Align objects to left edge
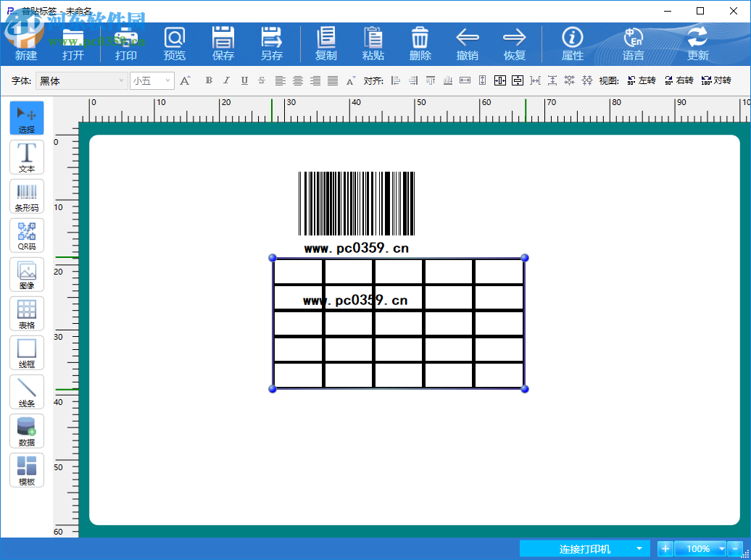The height and width of the screenshot is (560, 751). pyautogui.click(x=396, y=80)
